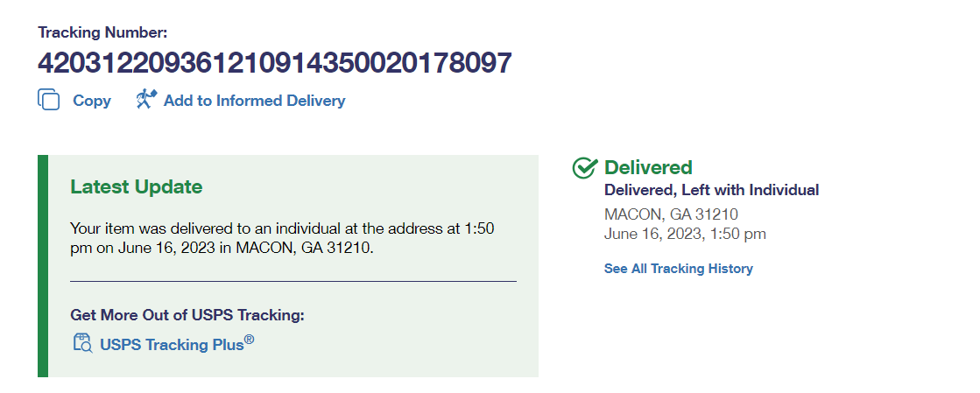
Task: Click the delivery message paragraph under Latest Update
Action: pos(282,238)
